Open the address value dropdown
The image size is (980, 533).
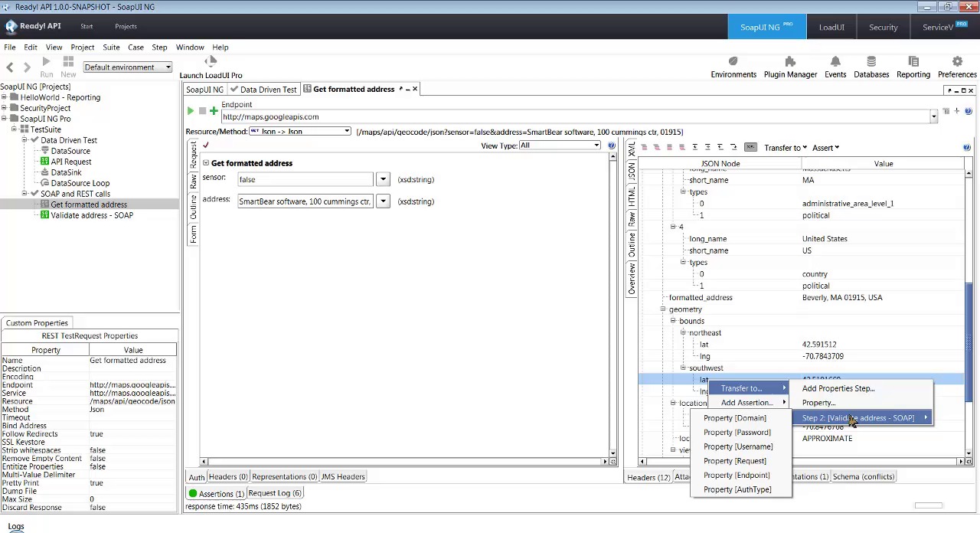click(383, 201)
